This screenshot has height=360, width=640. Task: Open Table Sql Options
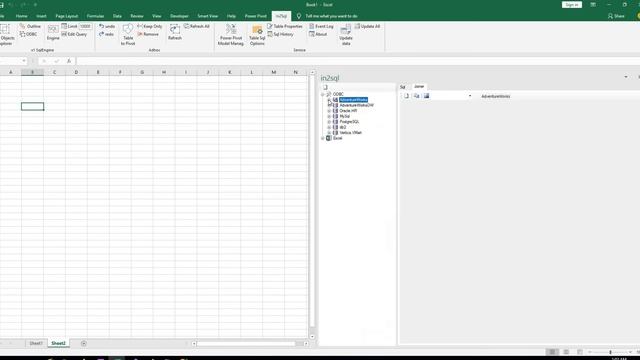tap(257, 35)
